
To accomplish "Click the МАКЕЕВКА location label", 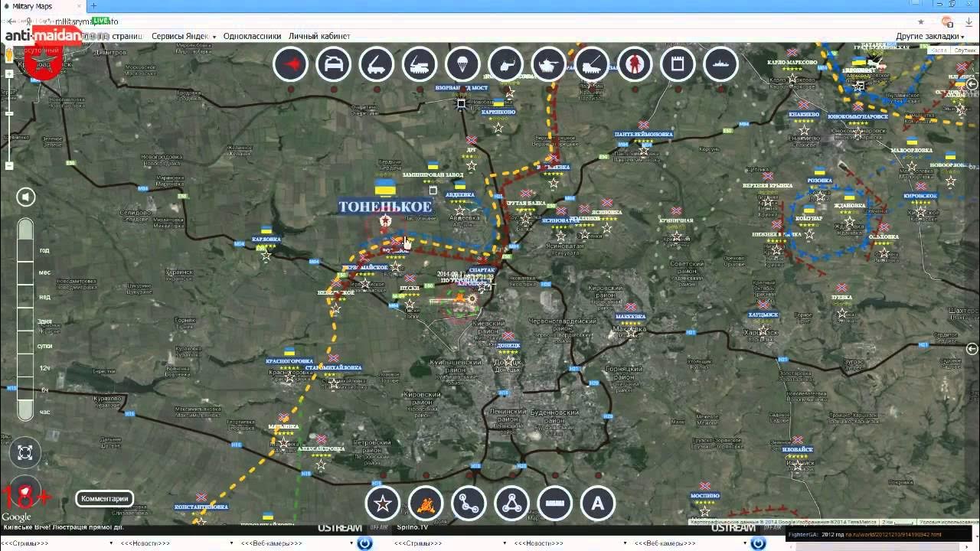I will point(629,315).
